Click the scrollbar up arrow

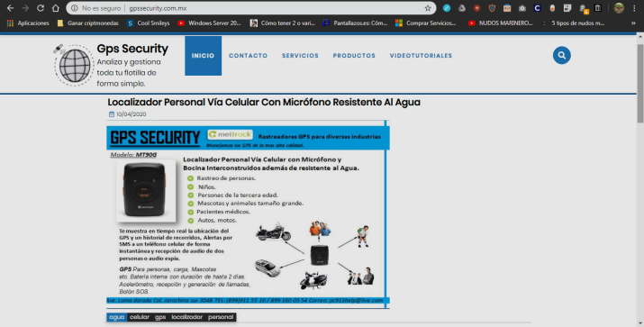pyautogui.click(x=640, y=37)
